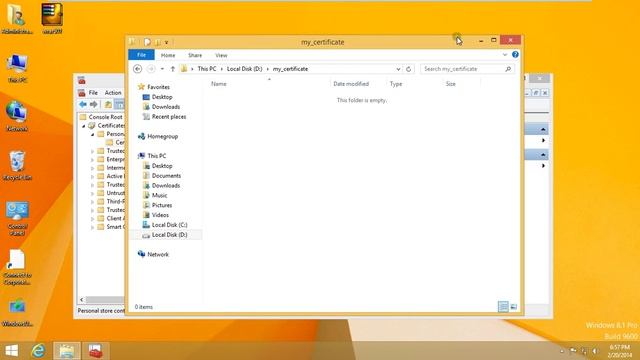This screenshot has width=640, height=360.
Task: Sort by Date modified column
Action: [x=351, y=84]
